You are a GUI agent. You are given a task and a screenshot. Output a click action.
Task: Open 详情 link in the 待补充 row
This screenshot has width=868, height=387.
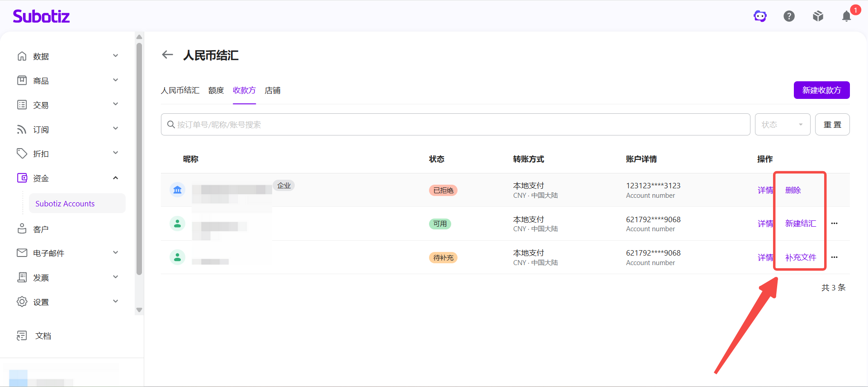pyautogui.click(x=765, y=257)
